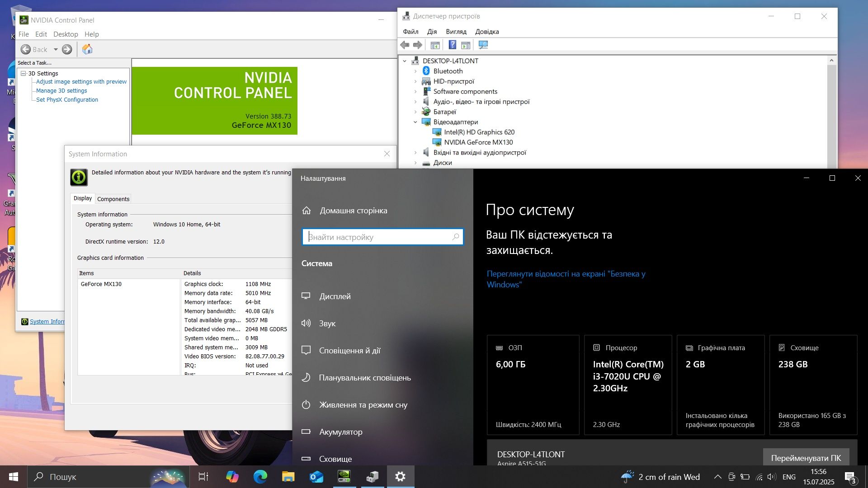Click Device Manager help question-mark icon
Image resolution: width=868 pixels, height=488 pixels.
(452, 45)
